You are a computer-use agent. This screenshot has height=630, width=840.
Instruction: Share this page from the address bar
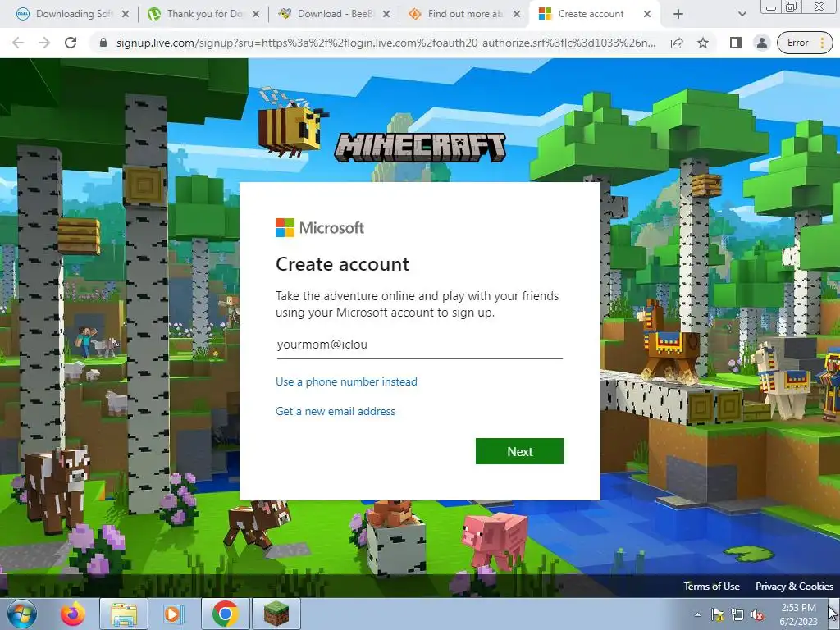click(677, 43)
